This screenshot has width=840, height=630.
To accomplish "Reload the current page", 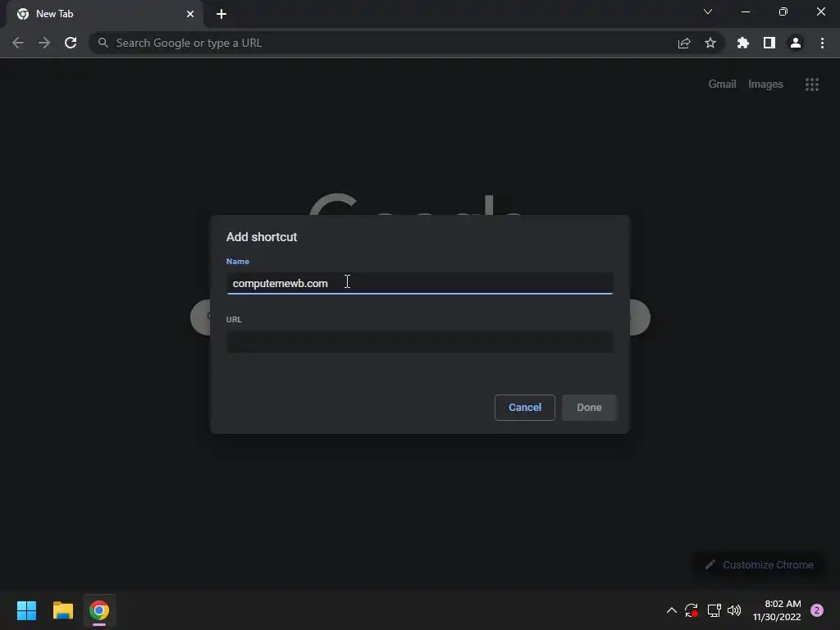I will pyautogui.click(x=71, y=43).
